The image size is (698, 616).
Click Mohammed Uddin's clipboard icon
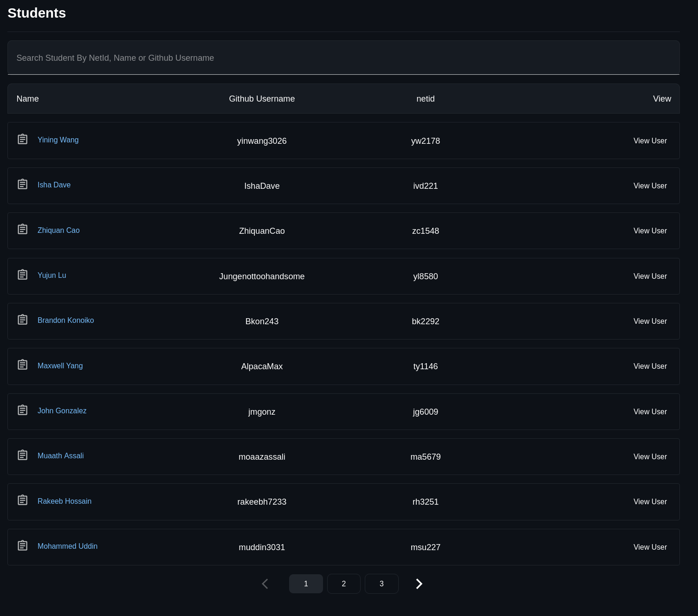point(23,545)
